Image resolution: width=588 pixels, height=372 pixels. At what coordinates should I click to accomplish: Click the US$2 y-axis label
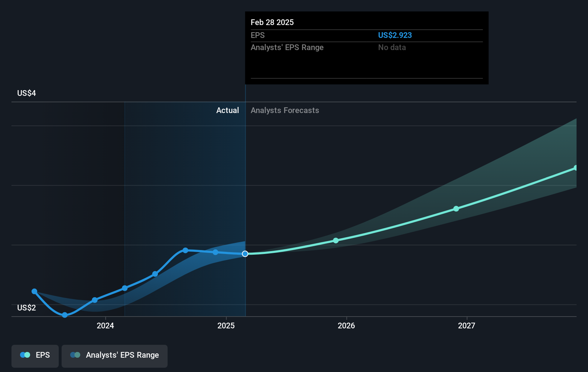pyautogui.click(x=26, y=308)
